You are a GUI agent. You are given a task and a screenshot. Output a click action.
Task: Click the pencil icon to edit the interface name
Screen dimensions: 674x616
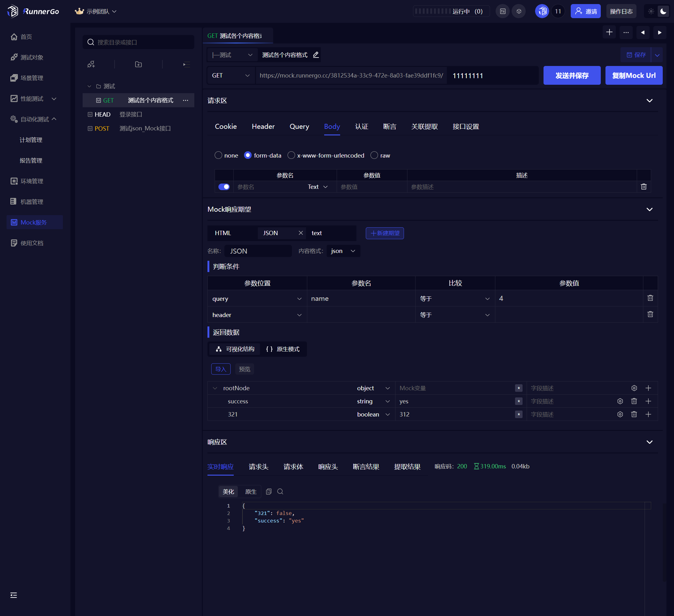point(316,55)
